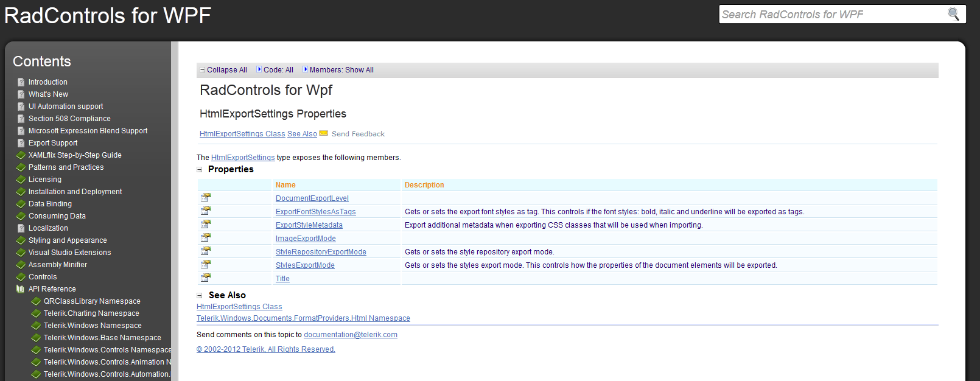Click the open book icon beside API Reference
980x381 pixels.
21,289
